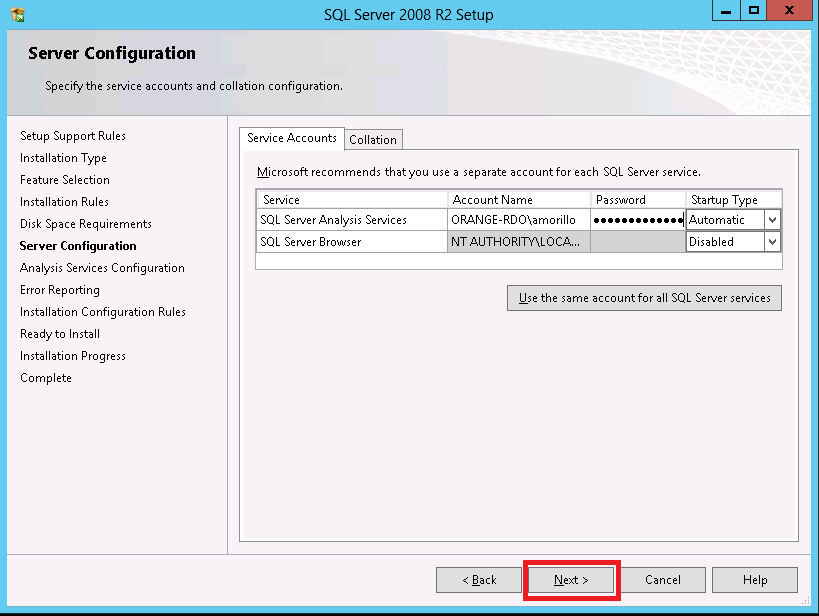Maximize the setup window
Image resolution: width=819 pixels, height=616 pixels.
tap(753, 10)
